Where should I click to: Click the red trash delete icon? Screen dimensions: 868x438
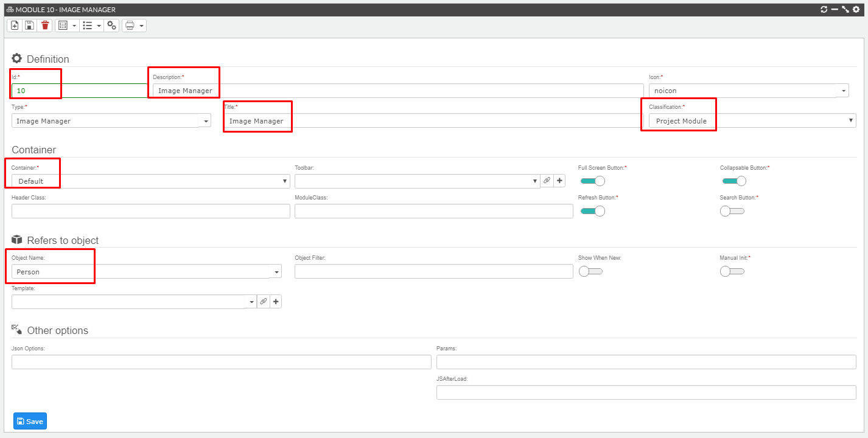45,26
